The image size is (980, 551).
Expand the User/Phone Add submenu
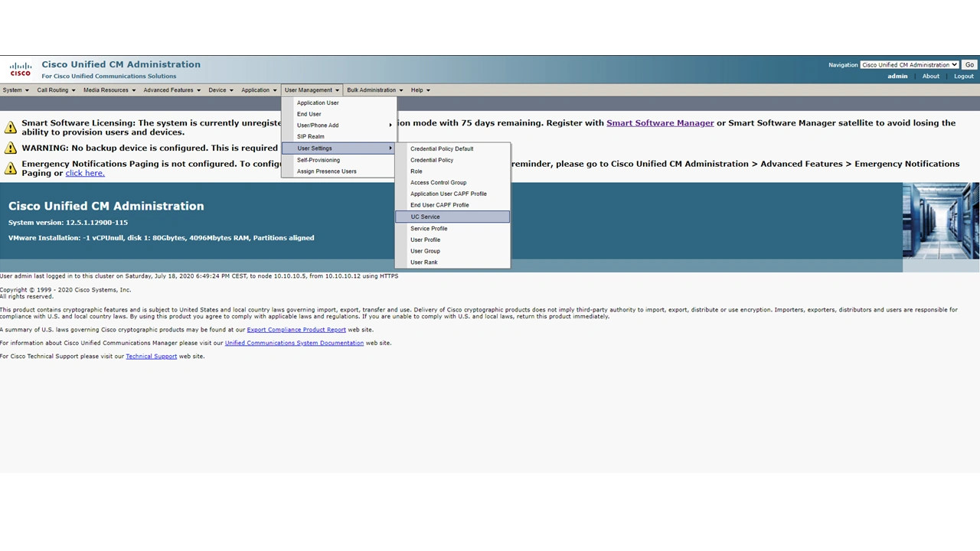pos(338,126)
